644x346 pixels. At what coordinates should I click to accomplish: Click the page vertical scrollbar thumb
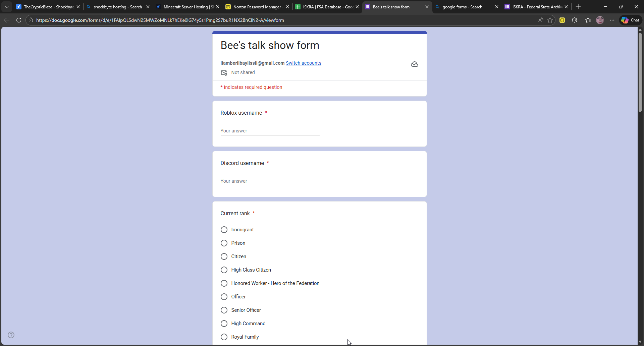(640, 72)
